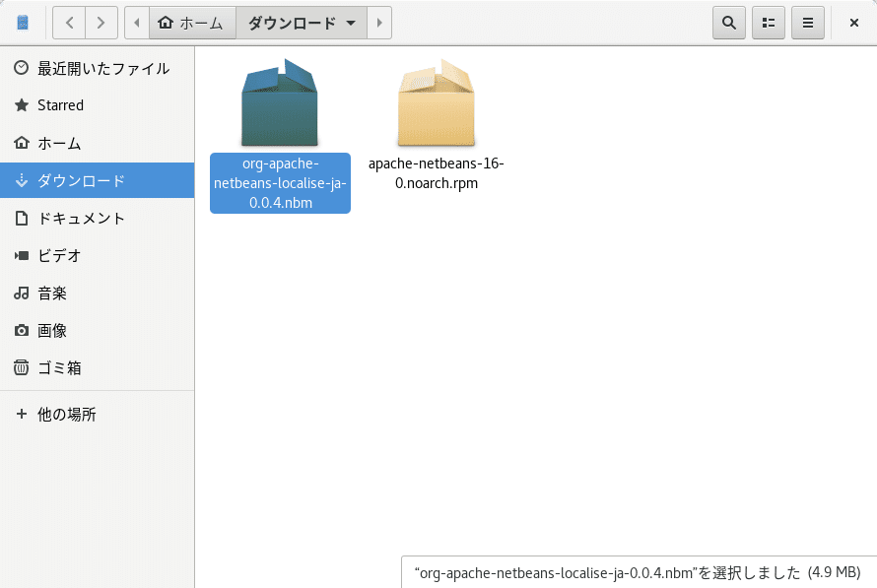
Task: Click file name apache-netbeans-16-0.noarch.rpm
Action: tap(437, 173)
